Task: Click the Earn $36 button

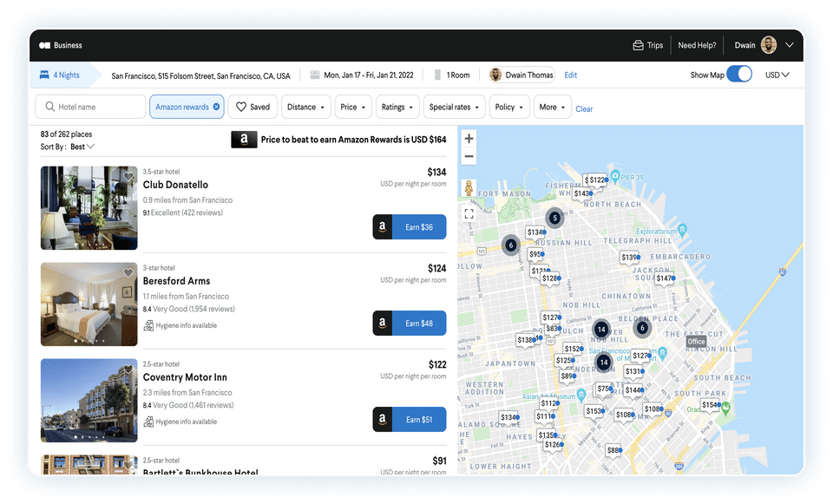Action: click(x=409, y=226)
